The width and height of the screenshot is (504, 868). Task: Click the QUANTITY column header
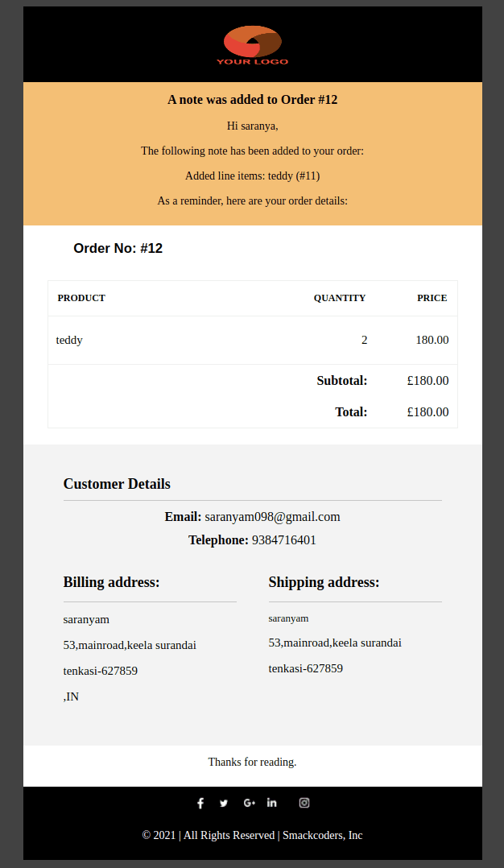(x=340, y=298)
